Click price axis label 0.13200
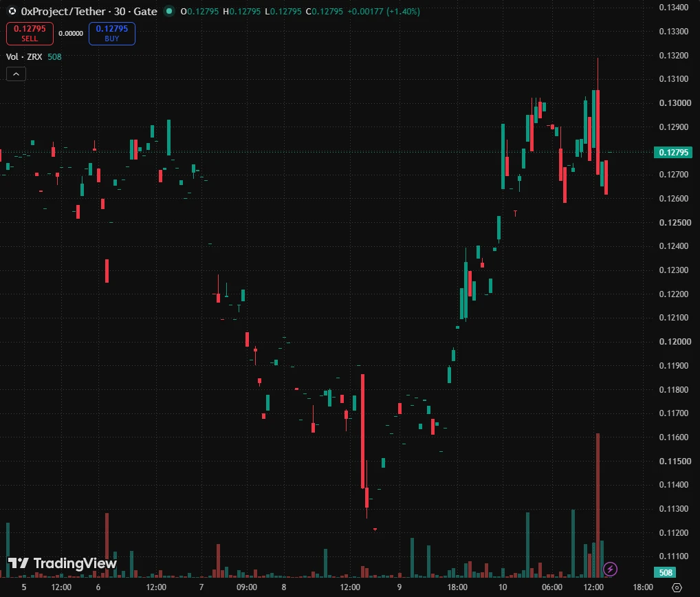700x597 pixels. [x=674, y=56]
